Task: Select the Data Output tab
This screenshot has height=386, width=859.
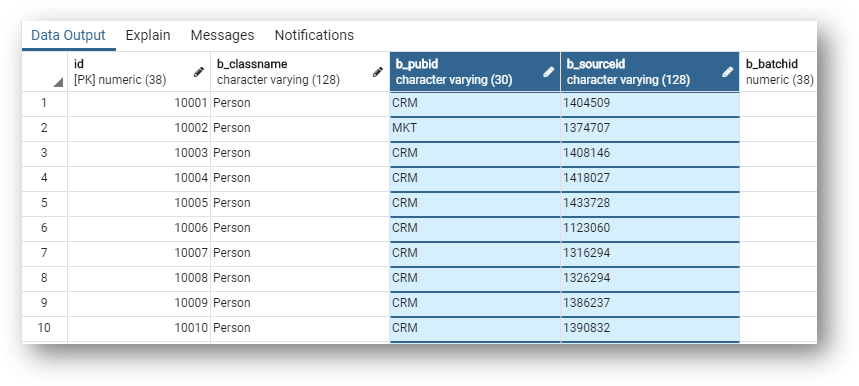Action: (x=68, y=35)
